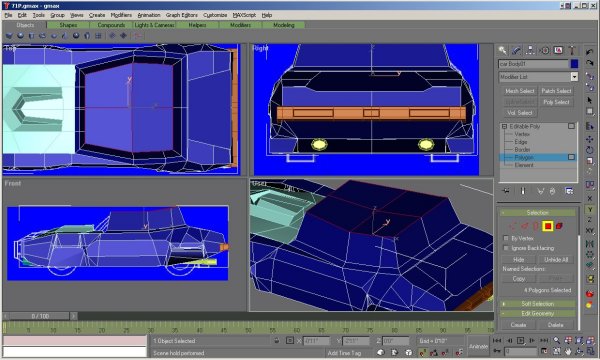
Task: Select the Plane grid primitive icon
Action: click(98, 36)
